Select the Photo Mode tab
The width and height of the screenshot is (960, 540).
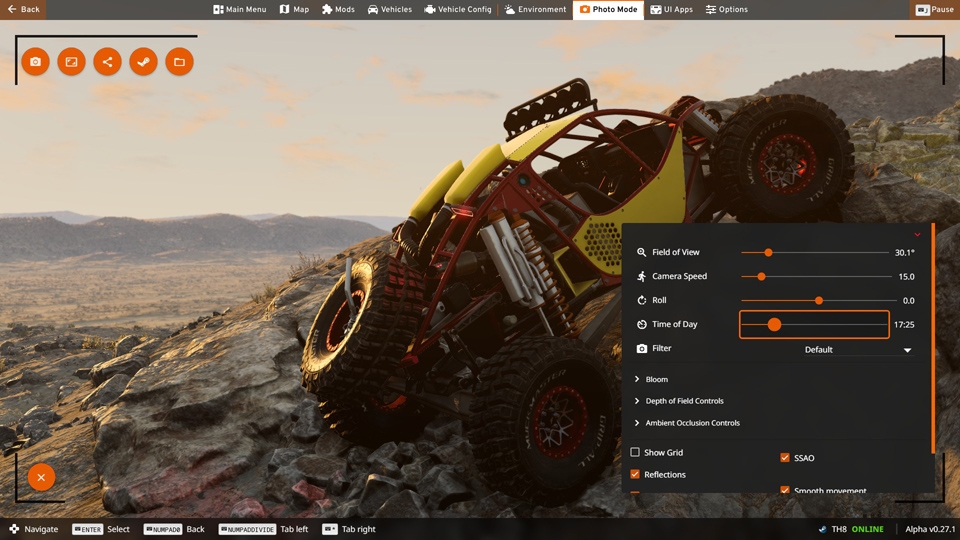(x=609, y=9)
